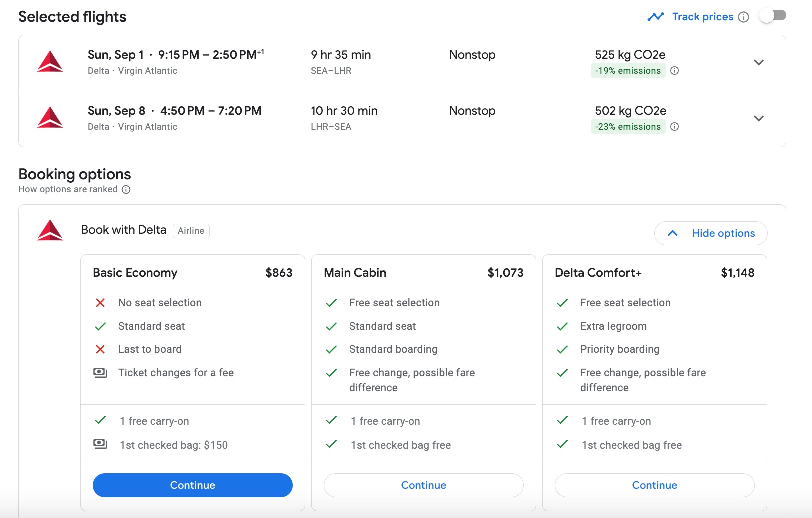
Task: Click Delta logo beside Book with Delta
Action: tap(50, 230)
